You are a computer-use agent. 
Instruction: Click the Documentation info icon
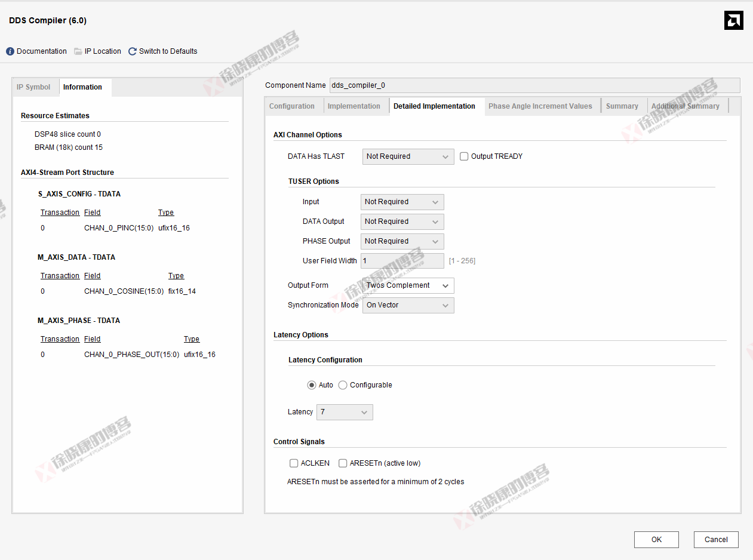click(10, 51)
